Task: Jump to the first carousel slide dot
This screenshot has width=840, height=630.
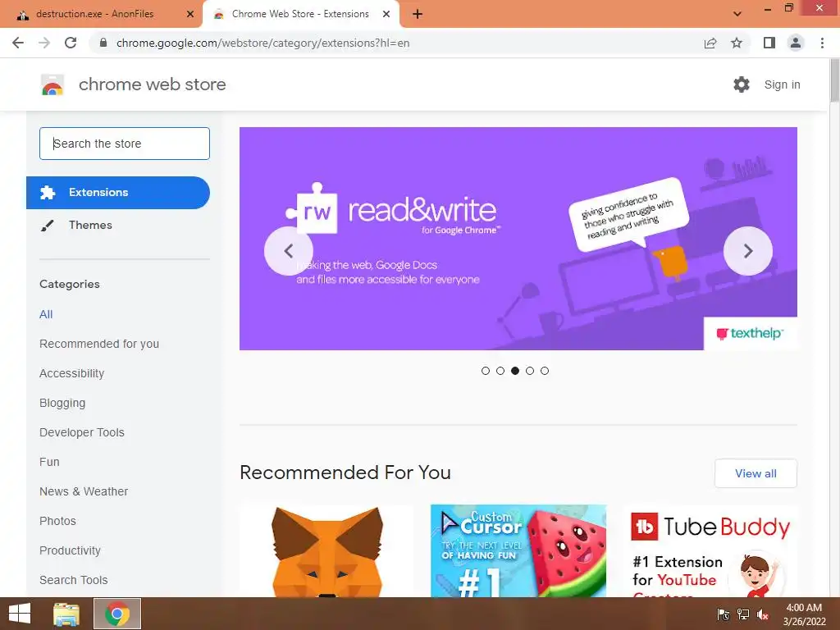Action: click(x=486, y=371)
